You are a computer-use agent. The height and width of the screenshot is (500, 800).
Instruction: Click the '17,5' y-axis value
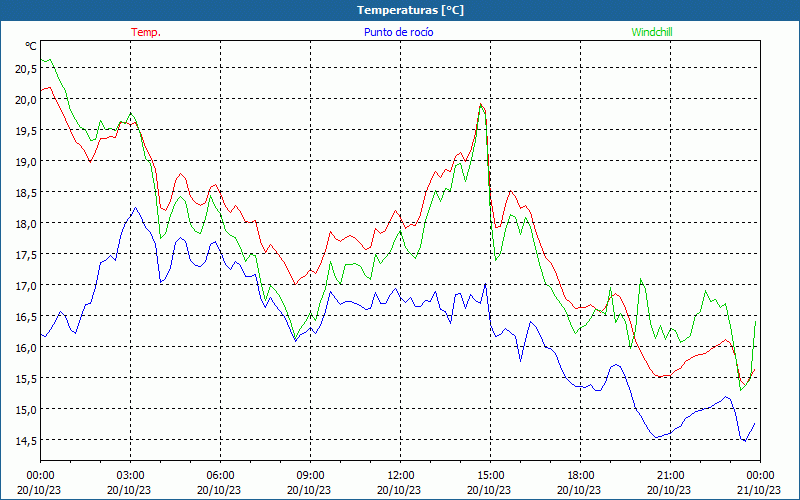26,255
